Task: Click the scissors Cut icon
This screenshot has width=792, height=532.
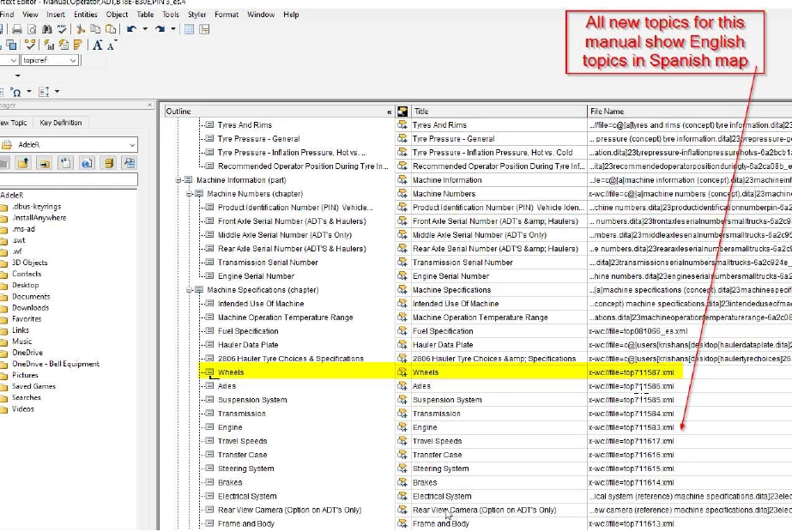Action: 81,29
